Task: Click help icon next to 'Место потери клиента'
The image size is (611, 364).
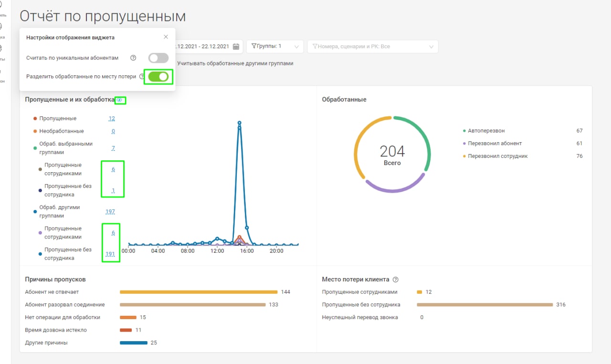Action: tap(395, 280)
